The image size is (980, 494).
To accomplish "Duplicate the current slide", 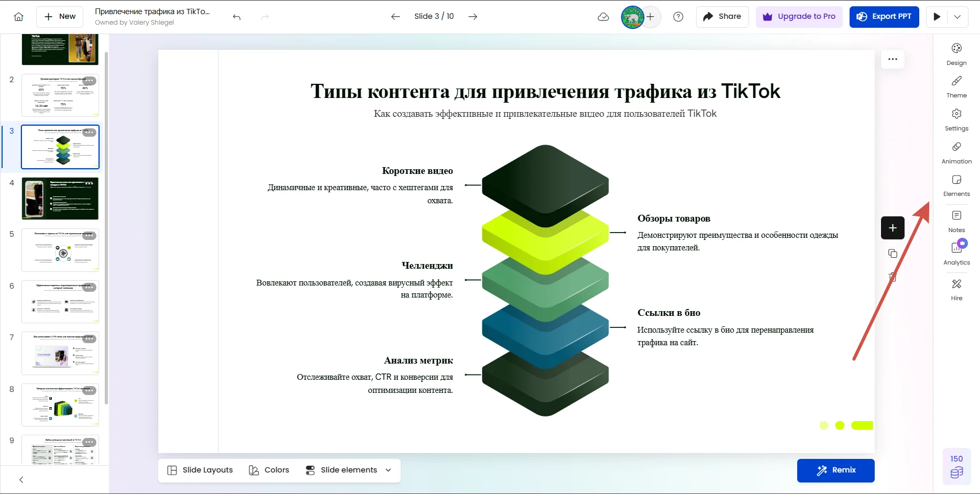I will click(893, 254).
